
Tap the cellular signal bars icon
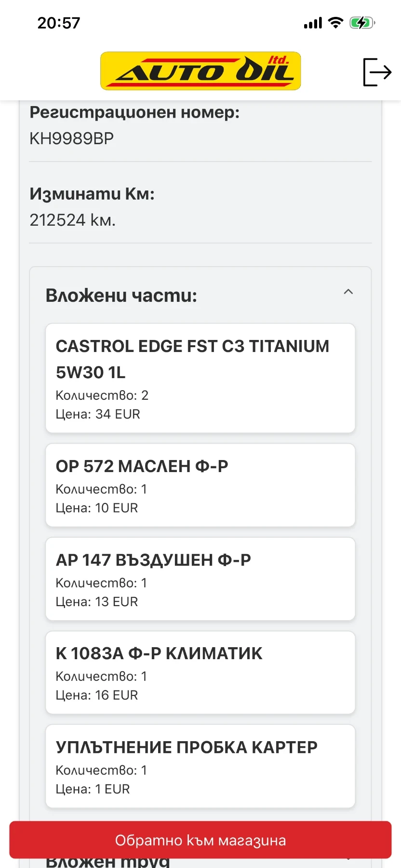click(x=313, y=23)
